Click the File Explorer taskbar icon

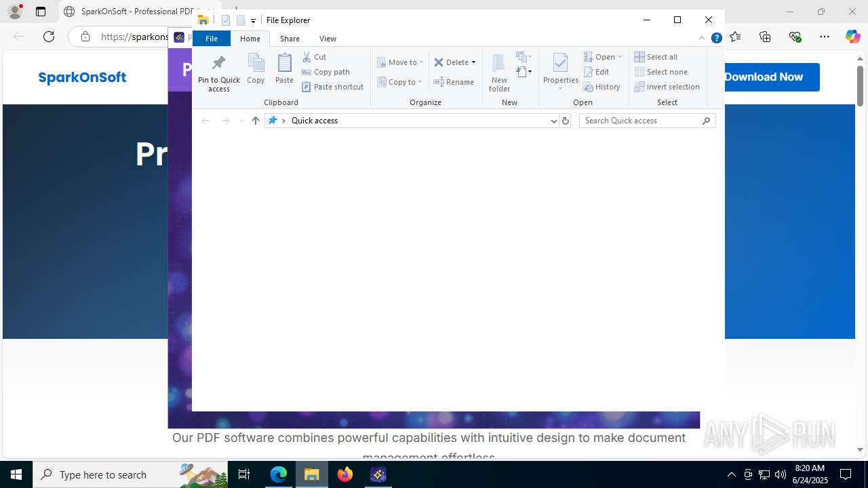[312, 474]
